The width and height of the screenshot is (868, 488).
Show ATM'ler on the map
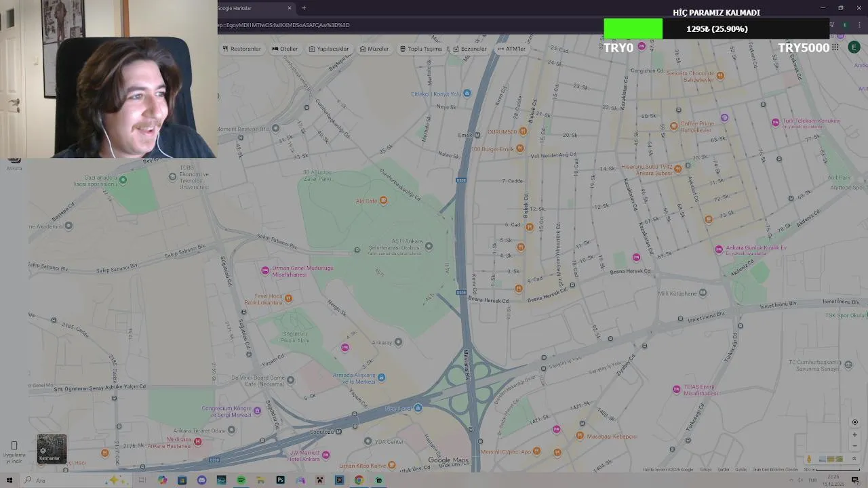[x=511, y=49]
